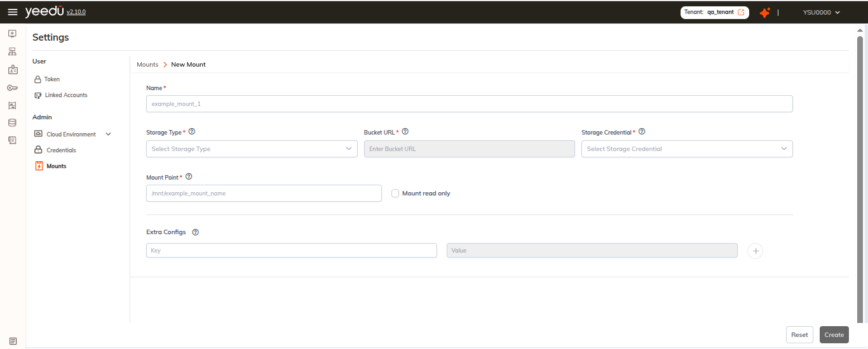Go back to Mounts breadcrumb
868x349 pixels.
147,65
